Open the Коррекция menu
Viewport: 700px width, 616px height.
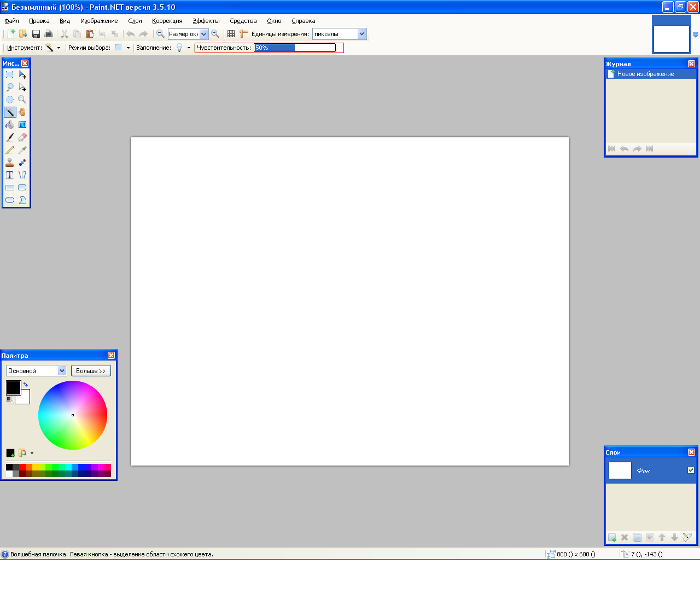click(x=167, y=21)
